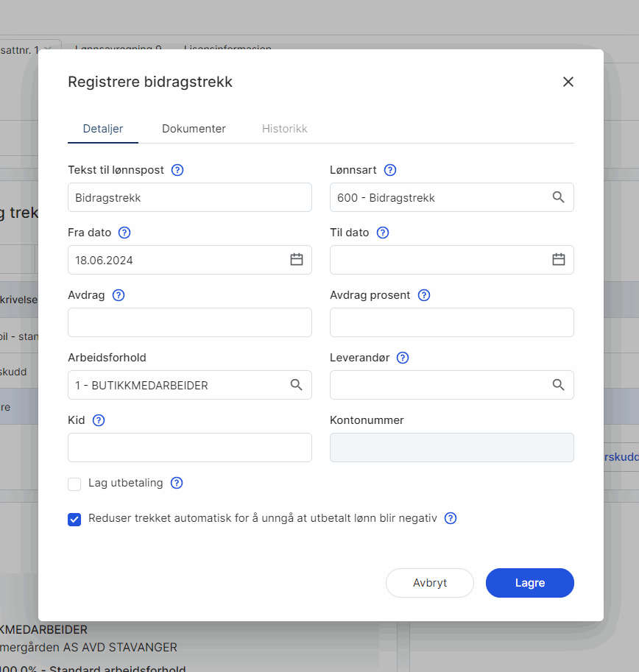
Task: Click search icon in Leverandør field
Action: click(x=559, y=385)
